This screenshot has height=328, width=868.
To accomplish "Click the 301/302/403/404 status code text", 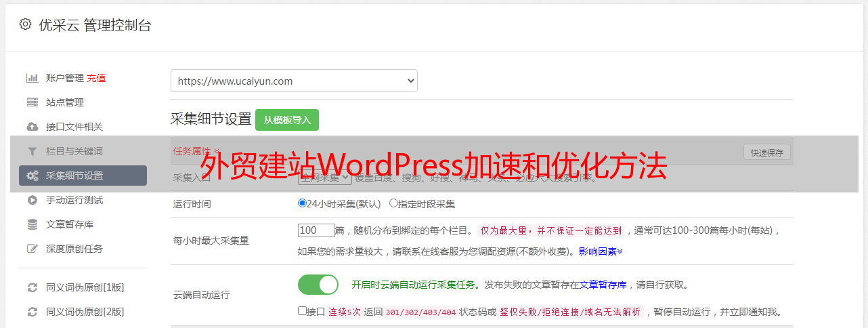I will point(420,312).
